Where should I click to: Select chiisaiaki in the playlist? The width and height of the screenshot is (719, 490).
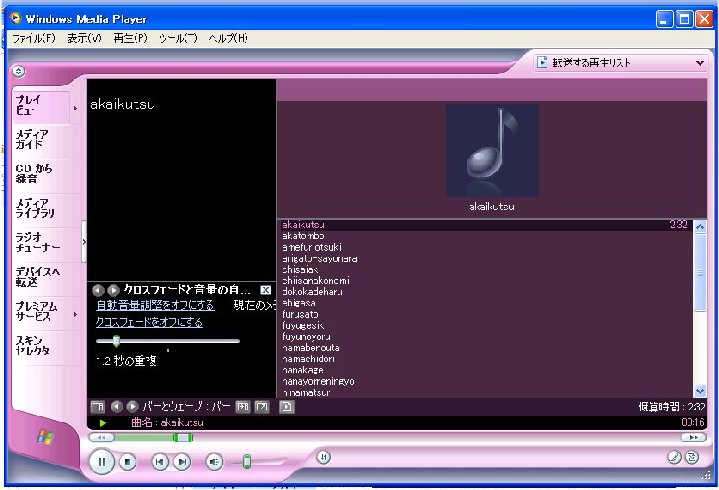click(486, 270)
